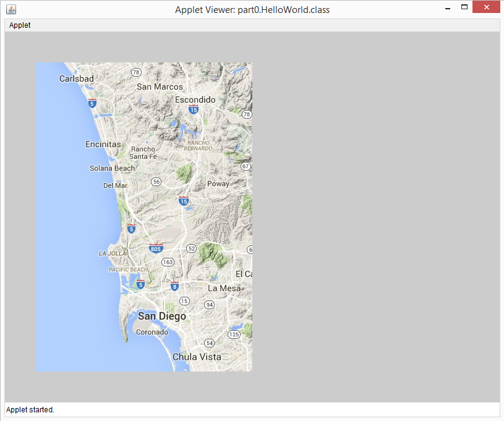Minimize the Applet Viewer window
Image resolution: width=504 pixels, height=421 pixels.
pyautogui.click(x=448, y=7)
